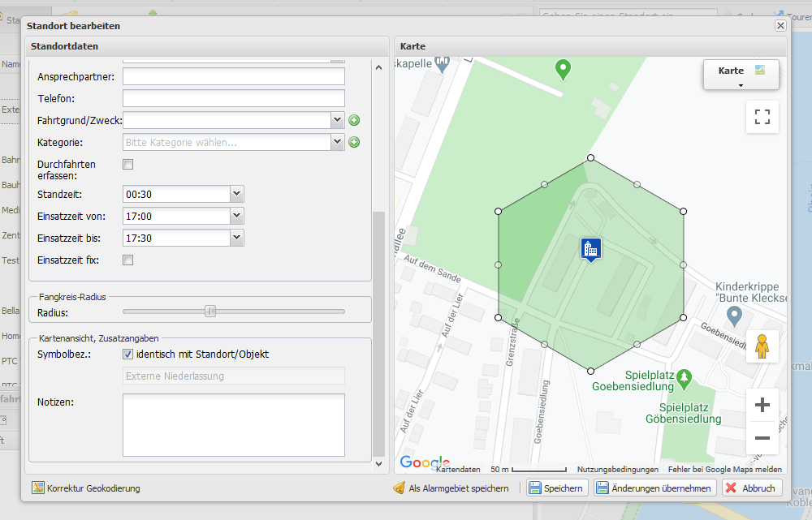Zoom in on the map
Image resolution: width=812 pixels, height=520 pixels.
[x=762, y=405]
